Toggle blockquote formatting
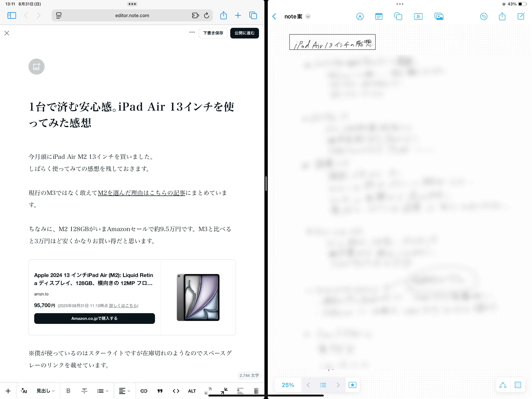 point(160,391)
